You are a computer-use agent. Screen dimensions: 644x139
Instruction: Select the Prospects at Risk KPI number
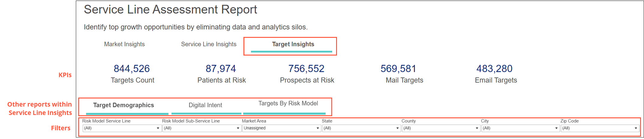pos(306,69)
